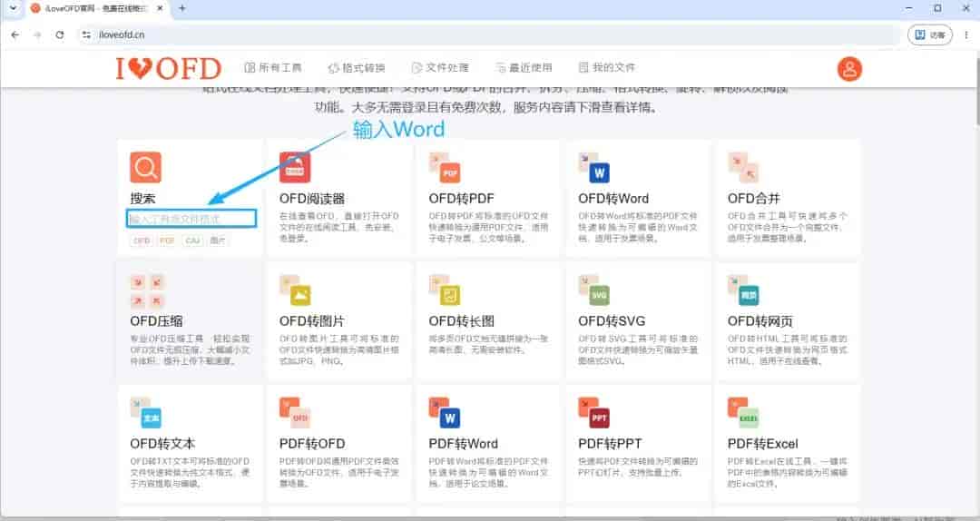Go back with the browser back arrow
The image size is (980, 521).
15,35
